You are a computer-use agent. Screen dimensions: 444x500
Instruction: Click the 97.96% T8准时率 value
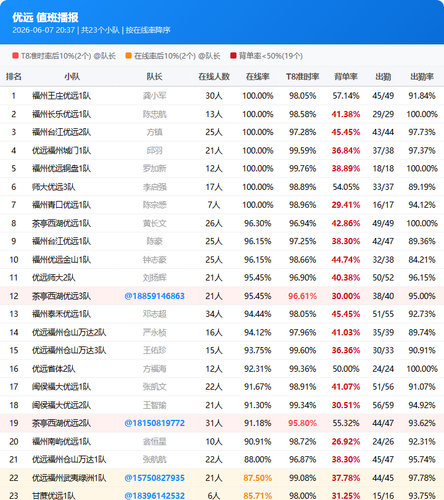[x=302, y=332]
